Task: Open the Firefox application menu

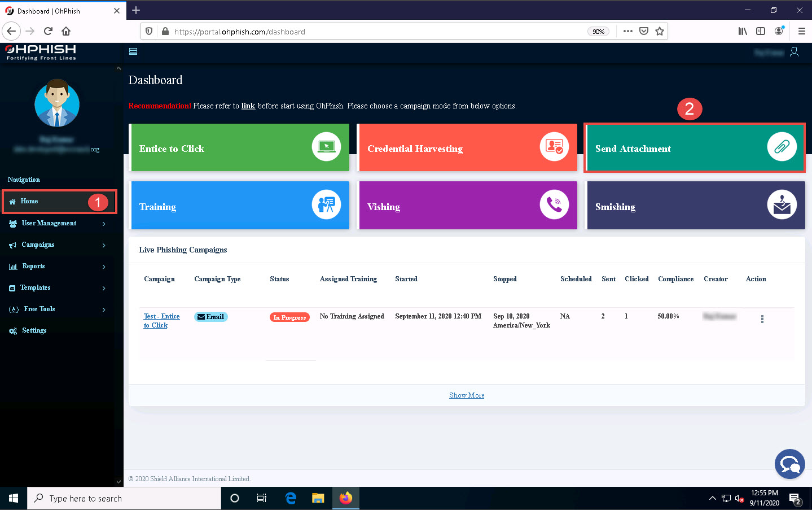Action: click(801, 31)
